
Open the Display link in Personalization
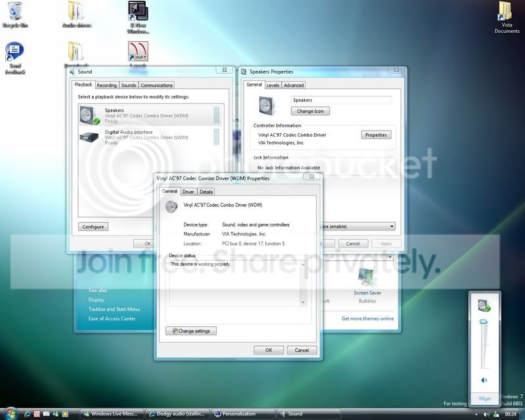96,300
